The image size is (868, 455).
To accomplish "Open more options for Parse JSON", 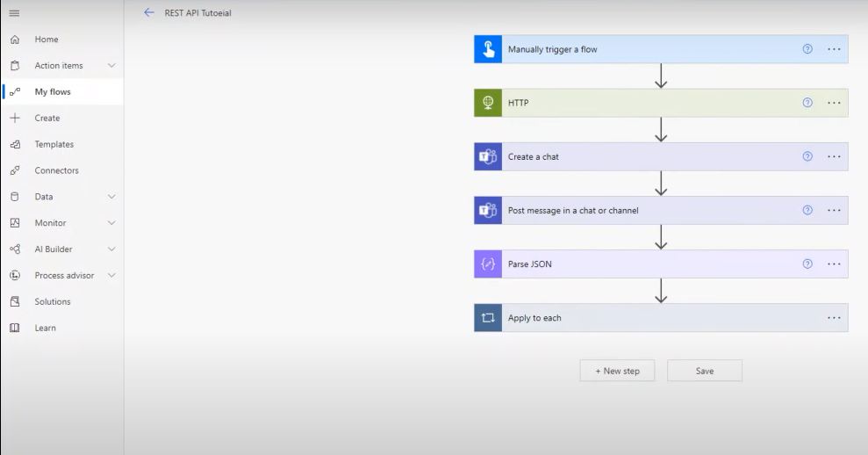I will click(834, 264).
